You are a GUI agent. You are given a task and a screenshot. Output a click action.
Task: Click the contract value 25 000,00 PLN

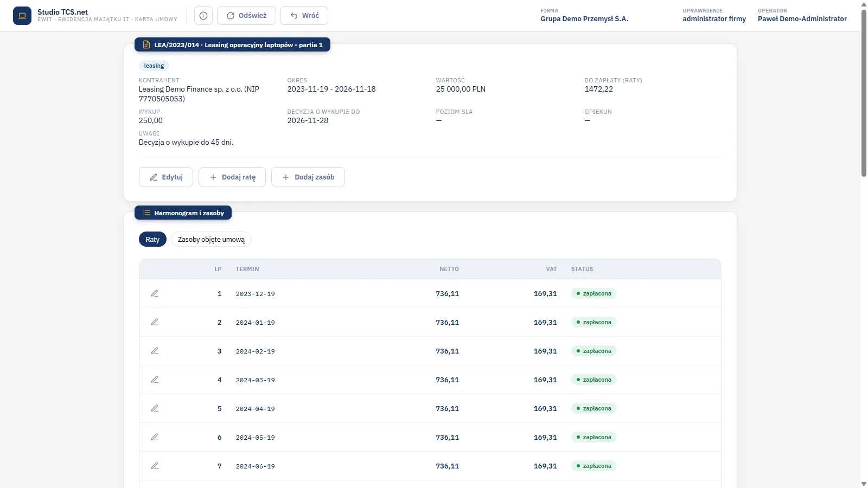point(461,89)
